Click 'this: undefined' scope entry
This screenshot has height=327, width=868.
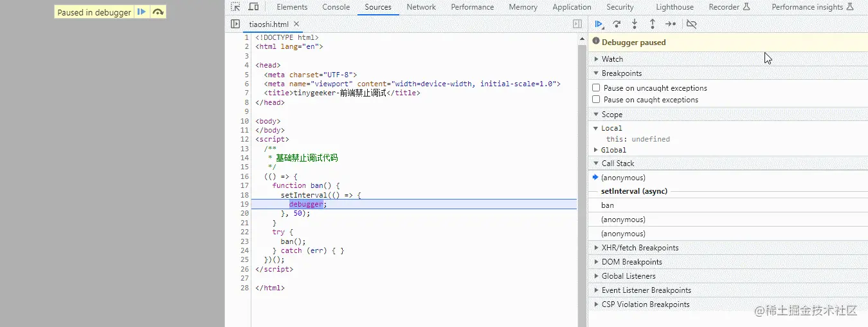pyautogui.click(x=638, y=139)
